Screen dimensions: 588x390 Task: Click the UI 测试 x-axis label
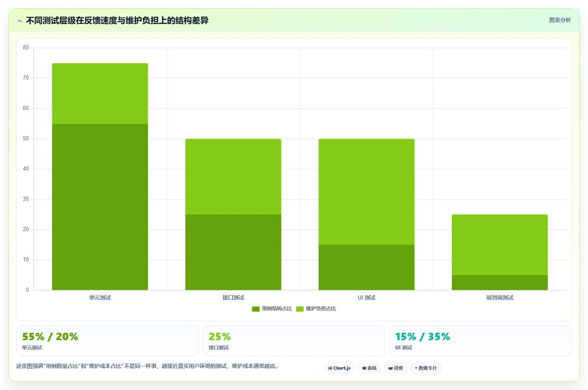tap(366, 298)
